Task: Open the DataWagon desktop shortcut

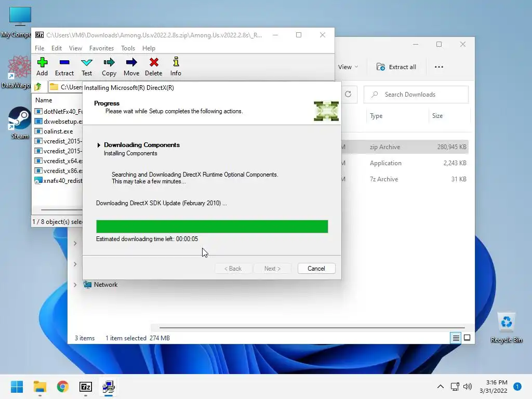Action: coord(19,72)
